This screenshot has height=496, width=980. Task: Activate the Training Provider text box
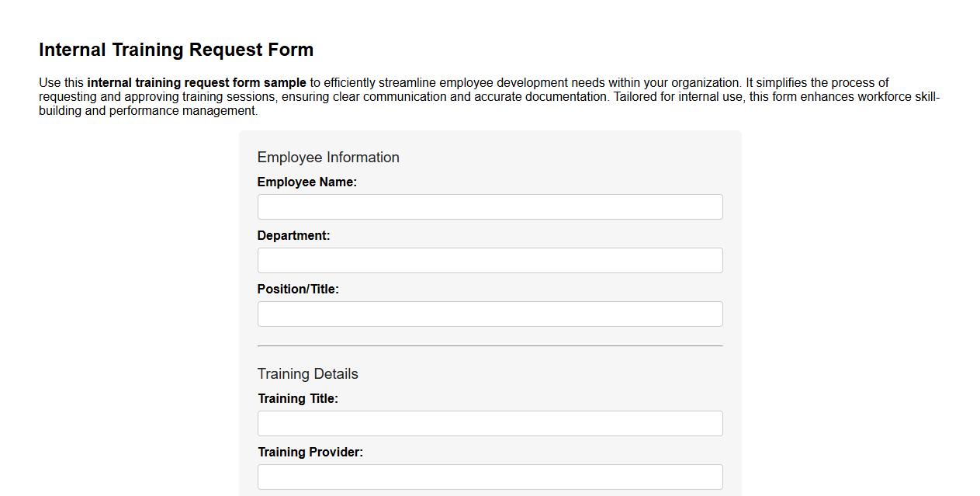490,477
